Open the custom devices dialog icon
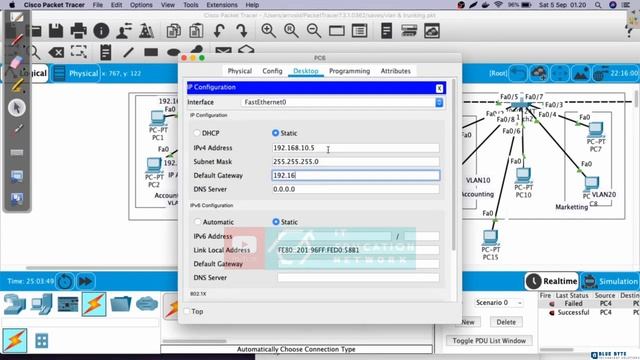Screen dimensions: 640x360 tap(360, 31)
